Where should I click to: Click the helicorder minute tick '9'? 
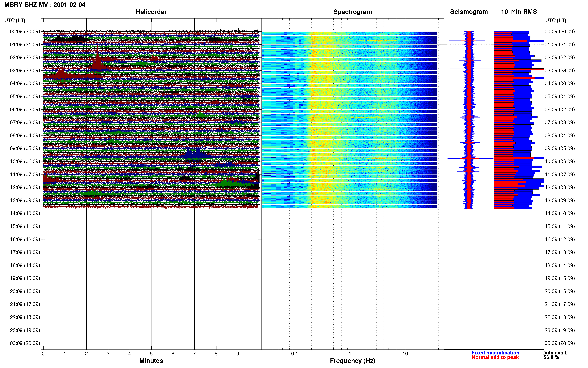(237, 354)
